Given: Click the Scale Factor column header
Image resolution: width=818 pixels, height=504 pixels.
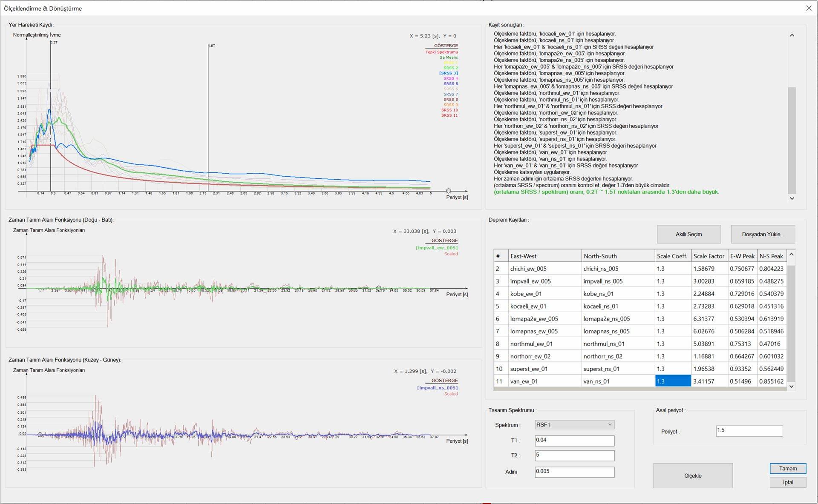Looking at the screenshot, I should click(709, 256).
